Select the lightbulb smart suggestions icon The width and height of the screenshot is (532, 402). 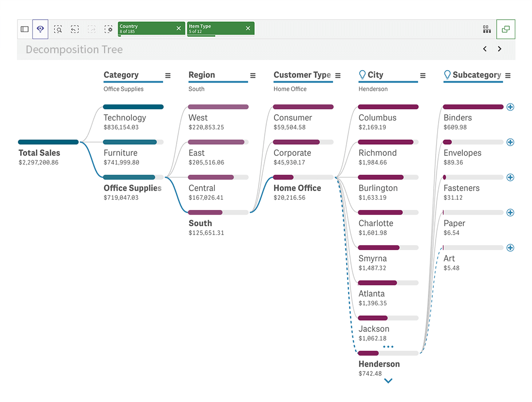40,29
